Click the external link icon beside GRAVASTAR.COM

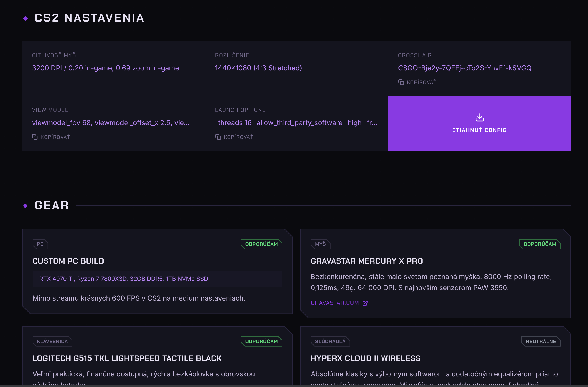coord(365,303)
